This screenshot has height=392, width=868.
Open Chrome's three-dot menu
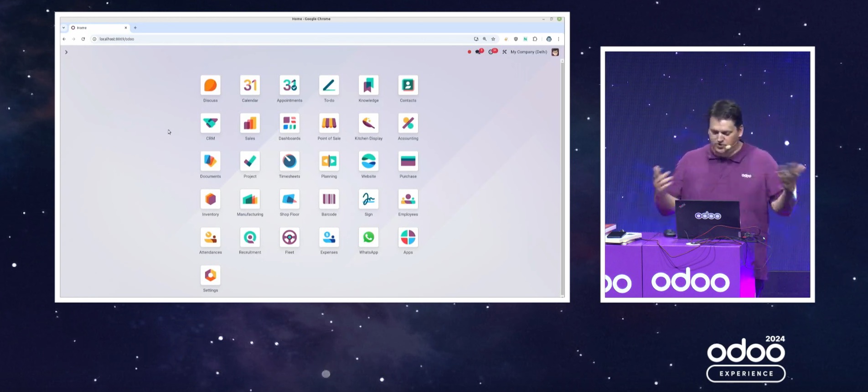point(558,39)
